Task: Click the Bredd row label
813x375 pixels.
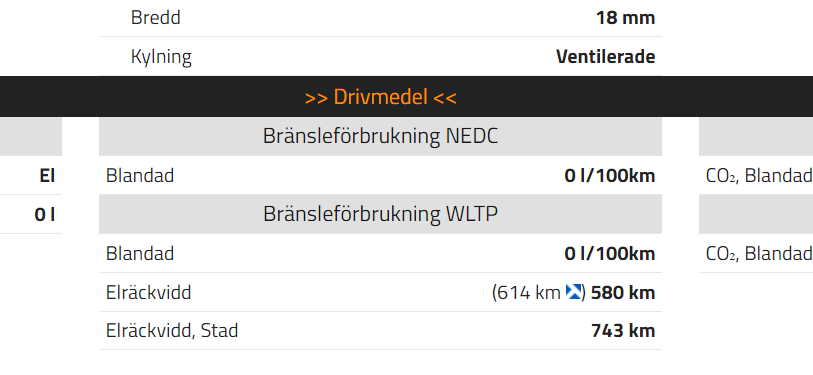Action: [156, 18]
